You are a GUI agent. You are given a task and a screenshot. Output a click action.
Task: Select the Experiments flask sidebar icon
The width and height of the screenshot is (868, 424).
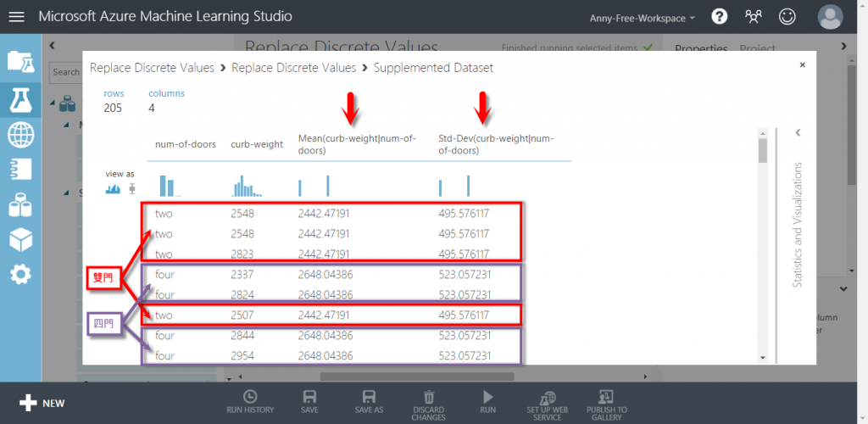[x=20, y=99]
